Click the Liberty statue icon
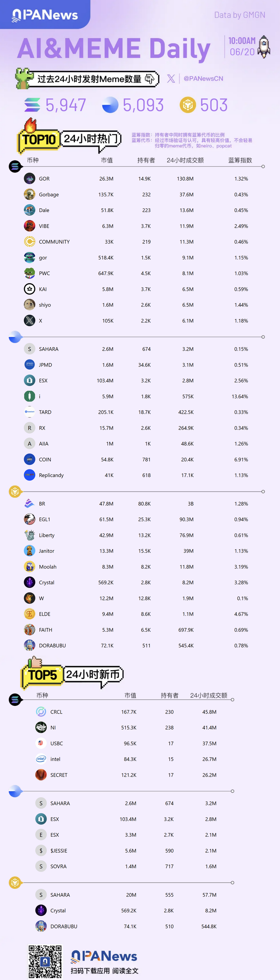Image resolution: width=280 pixels, height=980 pixels. (x=30, y=535)
